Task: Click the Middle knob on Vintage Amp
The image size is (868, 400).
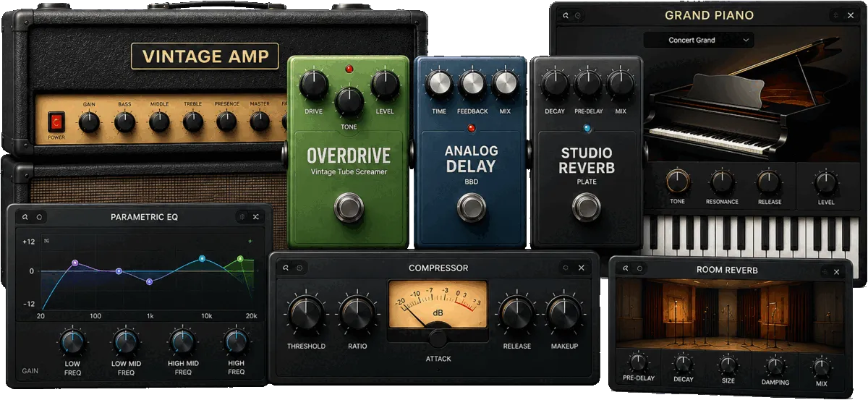Action: 159,122
